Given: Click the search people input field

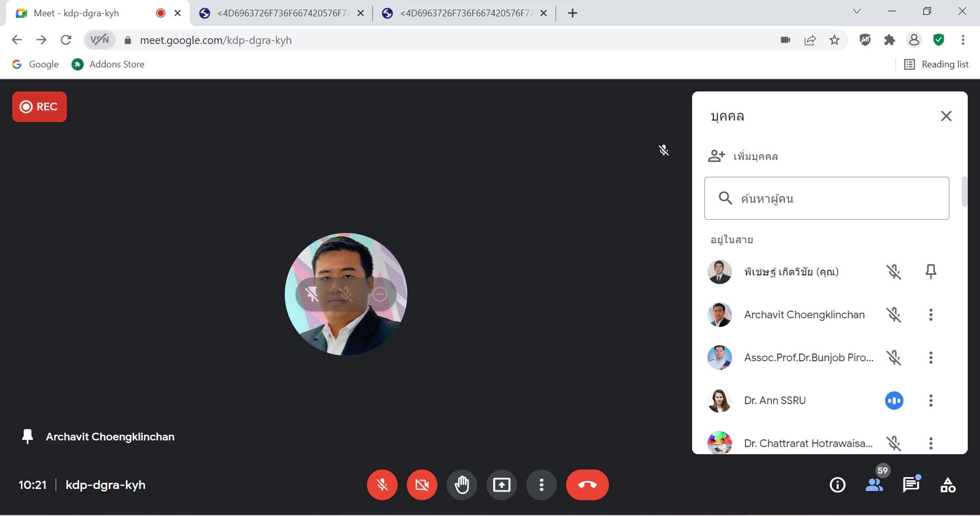Looking at the screenshot, I should tap(837, 198).
